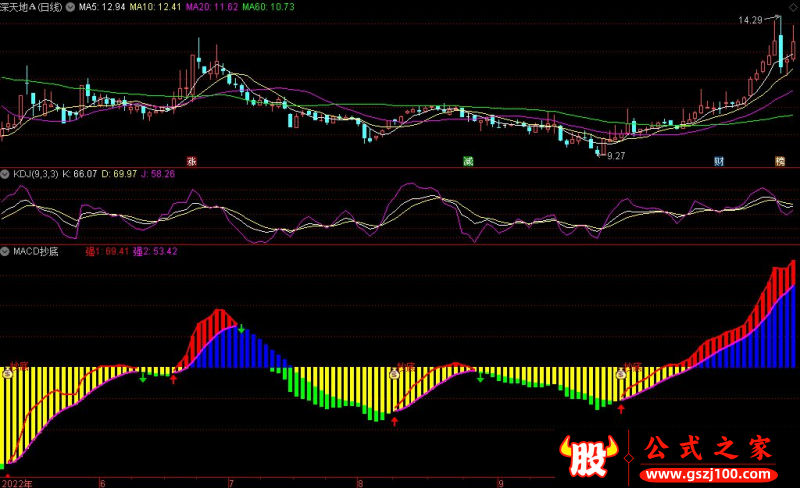Open the KDJ(9,3,3) indicator dropdown arrow

6,174
